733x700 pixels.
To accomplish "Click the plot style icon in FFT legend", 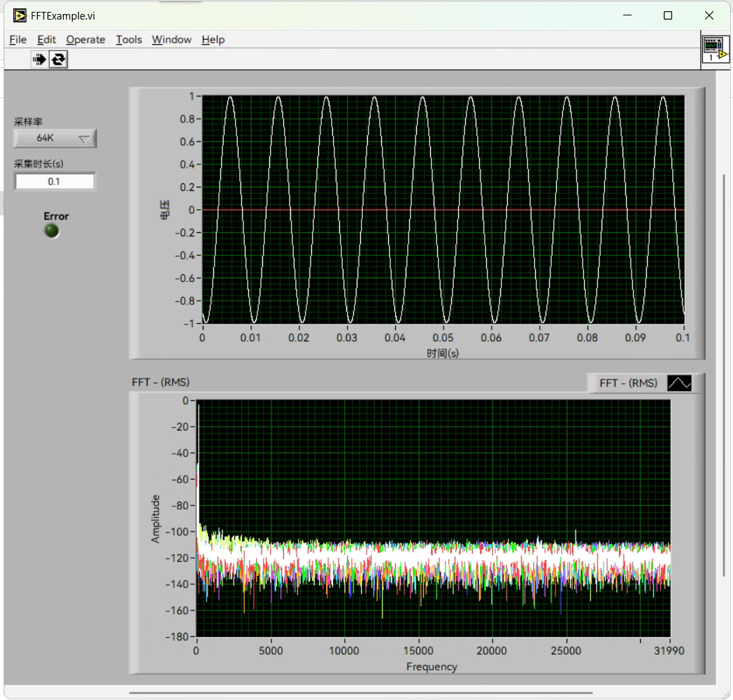I will (x=678, y=383).
